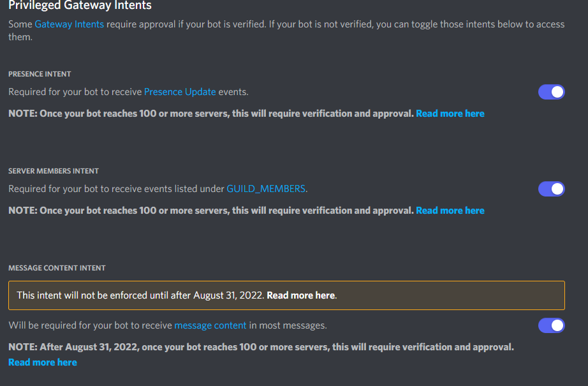Select the PRESENCE INTENT section label

tap(40, 73)
